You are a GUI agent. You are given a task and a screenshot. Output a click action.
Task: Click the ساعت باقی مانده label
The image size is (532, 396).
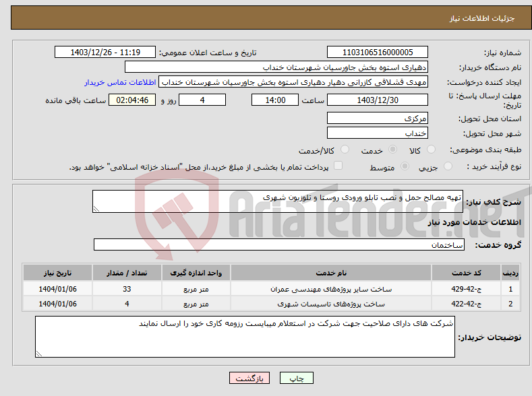click(76, 100)
